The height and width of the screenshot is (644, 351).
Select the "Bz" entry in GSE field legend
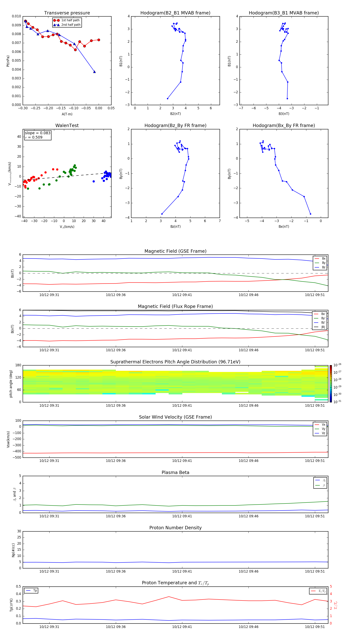(x=320, y=267)
